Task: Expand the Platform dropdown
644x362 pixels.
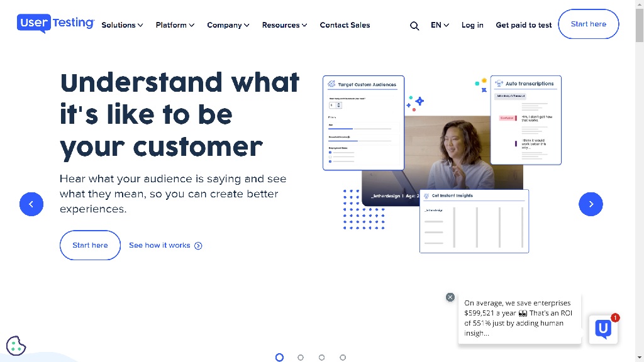Action: [175, 25]
